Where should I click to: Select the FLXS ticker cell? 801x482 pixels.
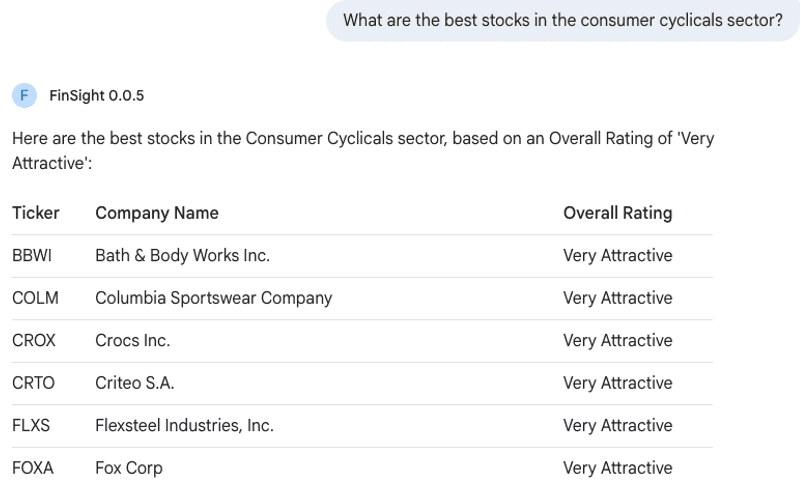pos(31,426)
